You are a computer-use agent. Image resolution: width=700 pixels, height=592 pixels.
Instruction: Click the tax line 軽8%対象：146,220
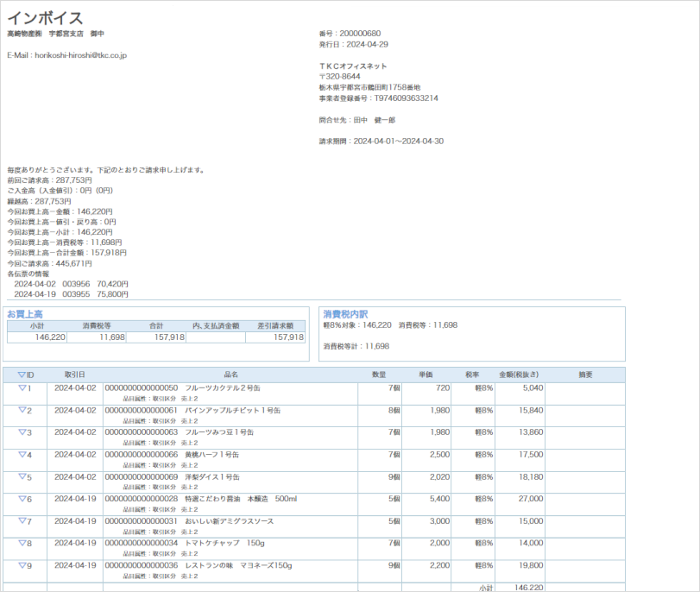point(357,325)
